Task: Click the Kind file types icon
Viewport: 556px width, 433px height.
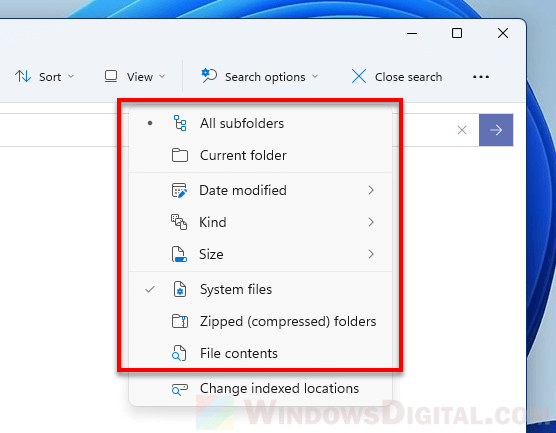Action: click(x=179, y=222)
